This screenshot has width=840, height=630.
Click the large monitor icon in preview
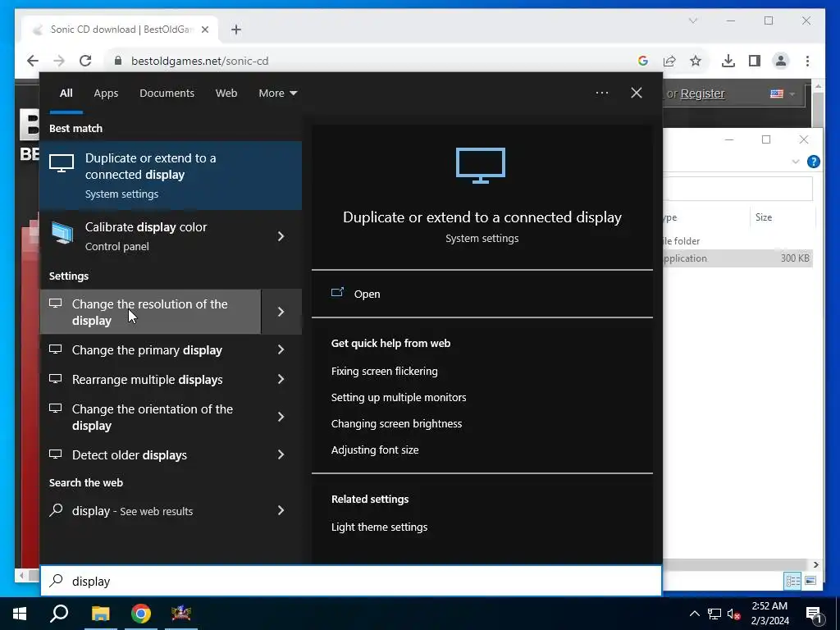(481, 165)
